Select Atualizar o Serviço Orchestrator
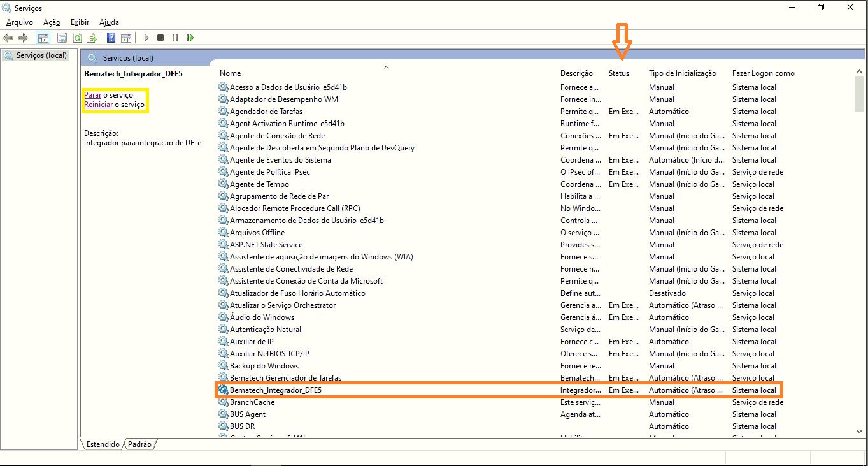The height and width of the screenshot is (466, 868). (283, 305)
